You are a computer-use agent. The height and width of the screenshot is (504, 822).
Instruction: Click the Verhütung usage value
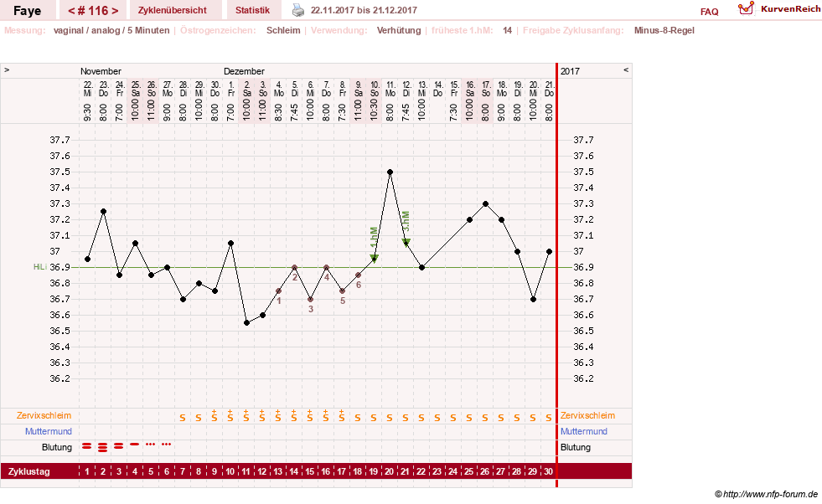(x=399, y=30)
